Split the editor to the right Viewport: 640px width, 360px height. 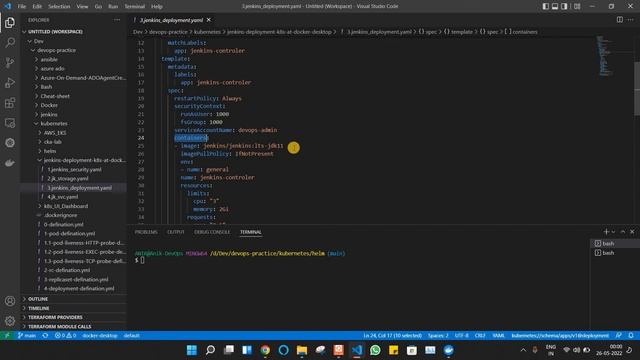tap(620, 20)
